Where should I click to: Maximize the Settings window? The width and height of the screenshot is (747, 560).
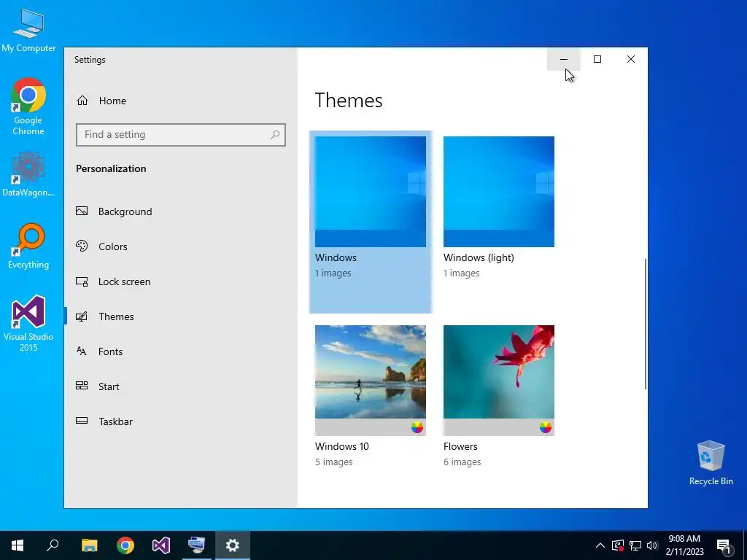[x=597, y=59]
